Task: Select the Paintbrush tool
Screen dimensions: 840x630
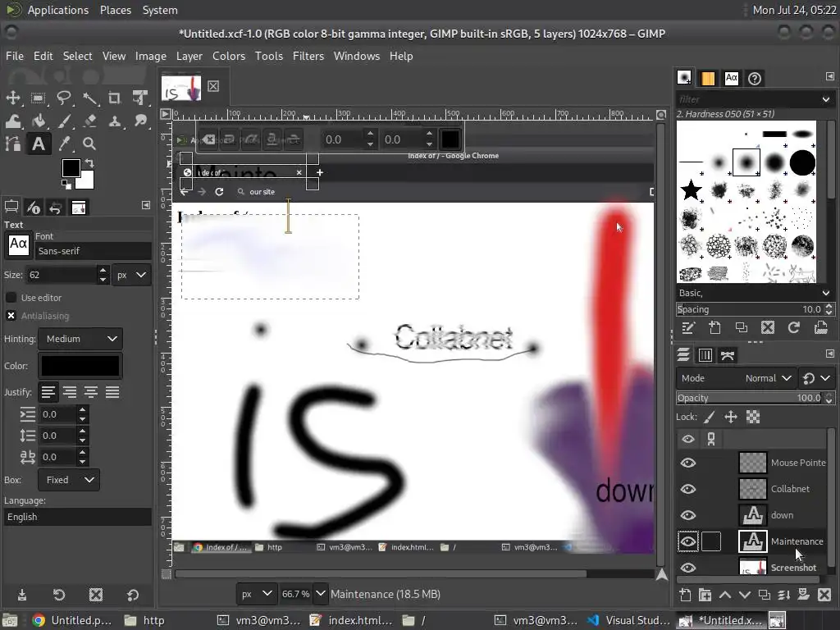Action: pyautogui.click(x=64, y=121)
